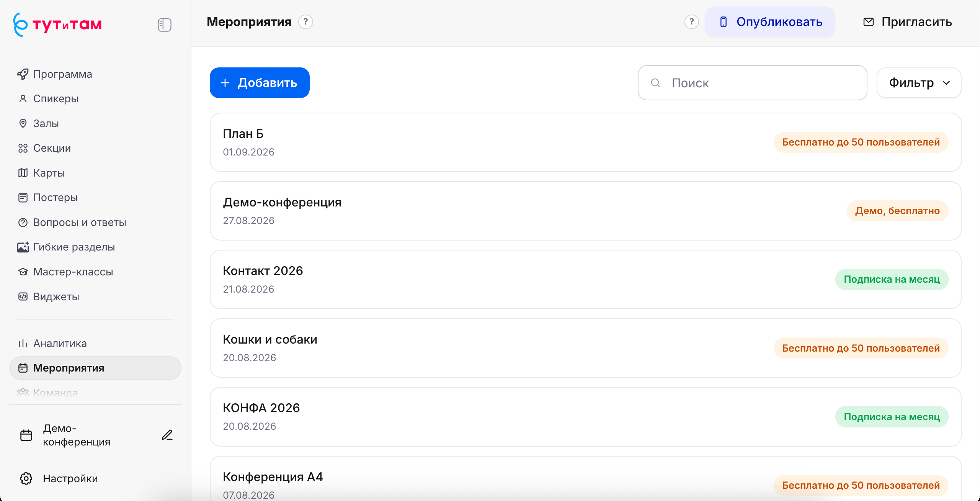Image resolution: width=980 pixels, height=501 pixels.
Task: Click the envelope icon in Пригласить
Action: pos(869,22)
